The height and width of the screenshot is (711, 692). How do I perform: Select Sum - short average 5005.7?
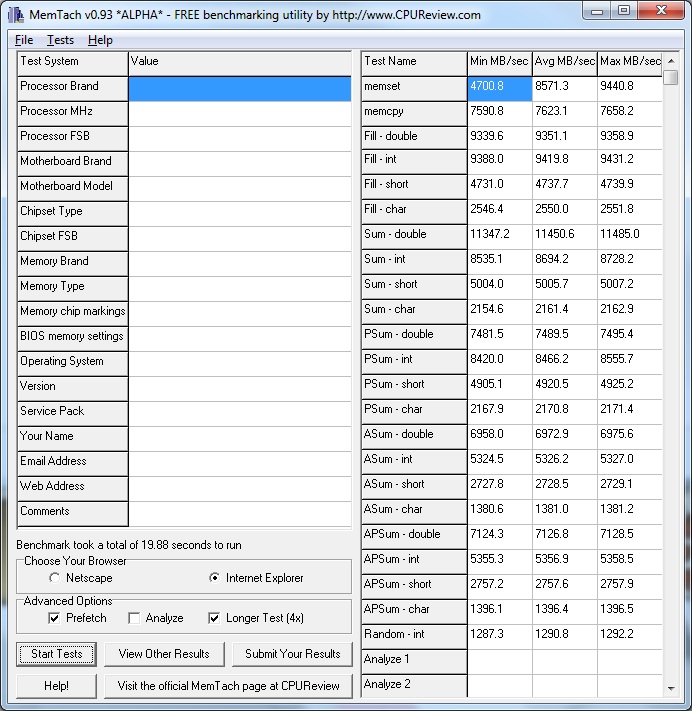click(x=565, y=287)
